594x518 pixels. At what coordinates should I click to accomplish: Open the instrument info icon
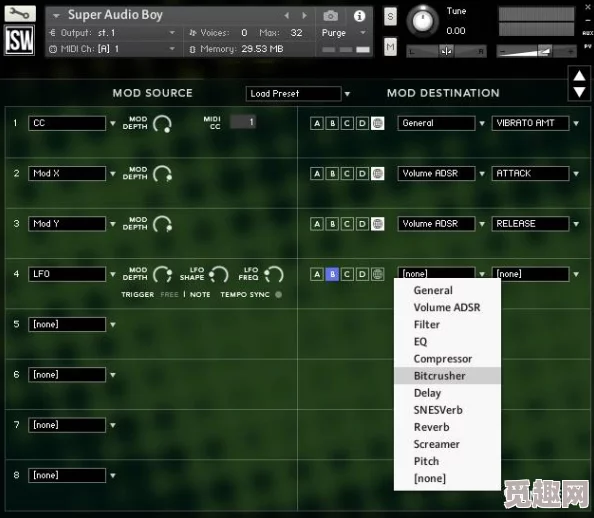(x=359, y=16)
